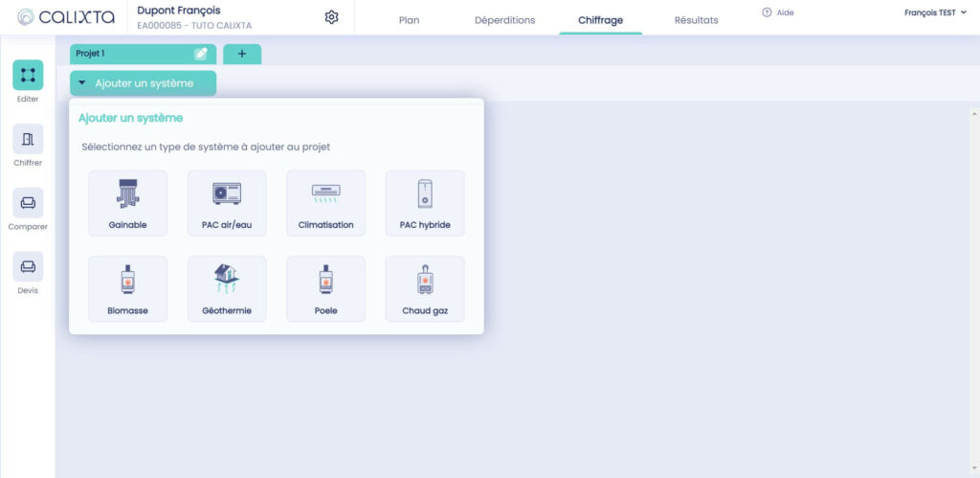Choose the PAC air/eau system tile
The width and height of the screenshot is (980, 478).
(x=227, y=203)
